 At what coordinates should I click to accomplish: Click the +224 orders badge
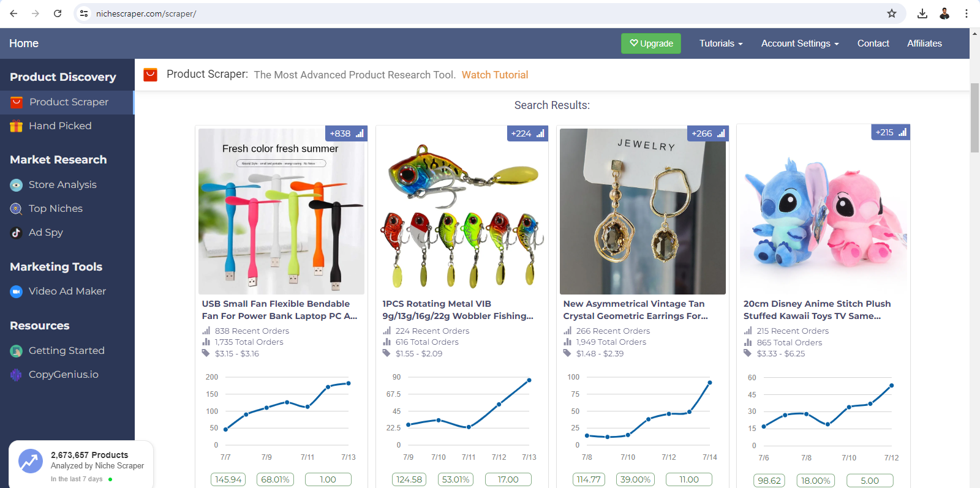[x=528, y=133]
